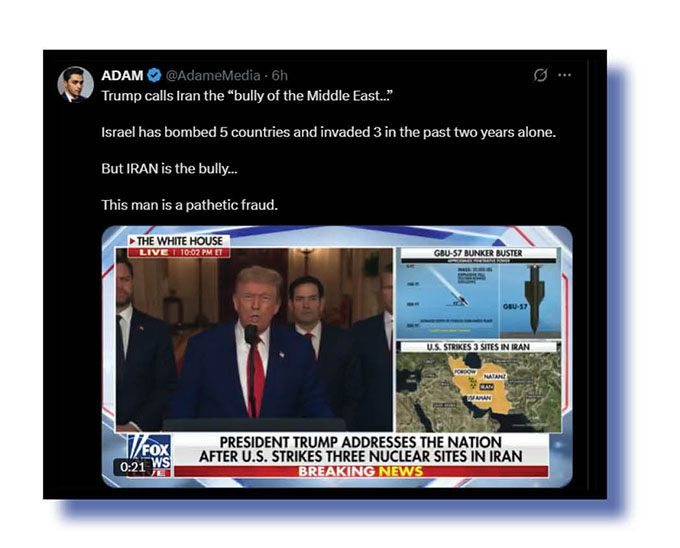Play the embedded Fox News video
This screenshot has width=680, height=548.
click(x=337, y=356)
